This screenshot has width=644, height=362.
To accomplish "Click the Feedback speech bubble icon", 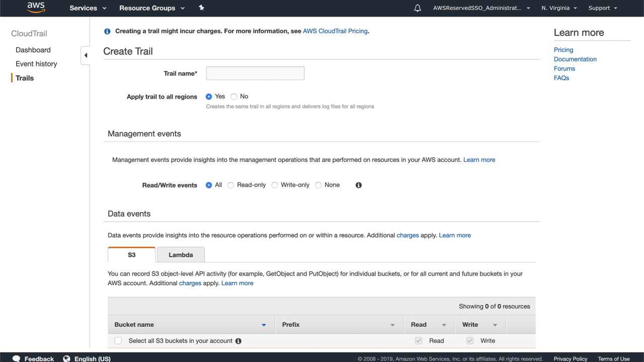I will [x=16, y=358].
